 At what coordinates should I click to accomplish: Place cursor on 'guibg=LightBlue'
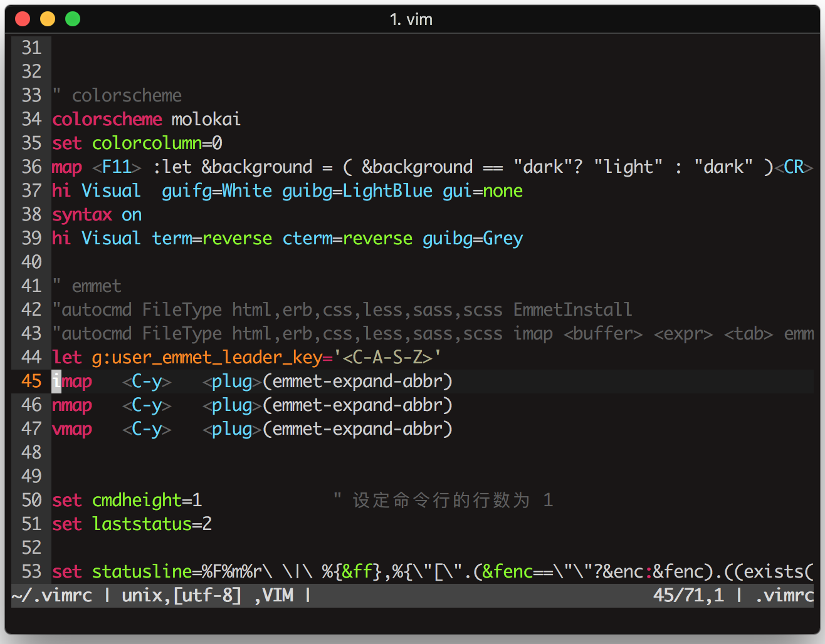[357, 190]
